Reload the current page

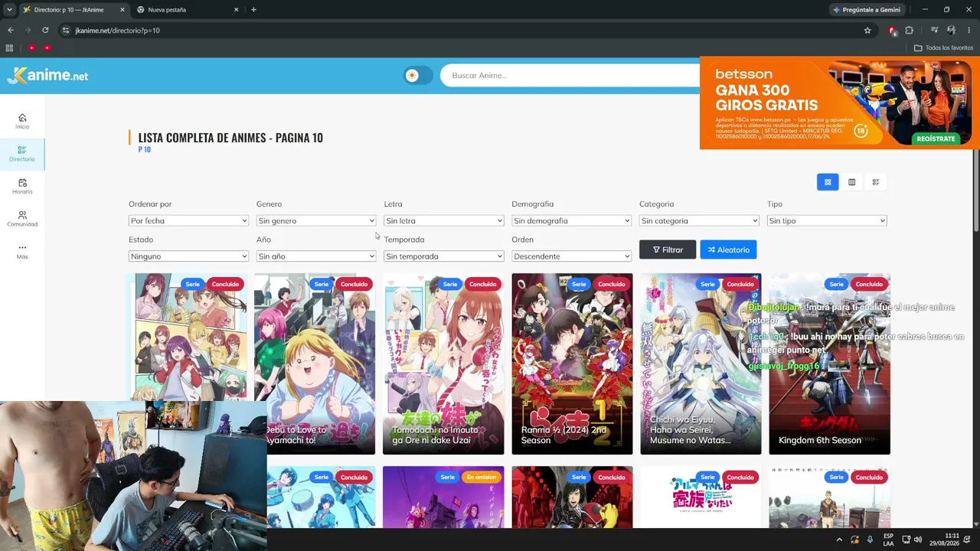[45, 31]
